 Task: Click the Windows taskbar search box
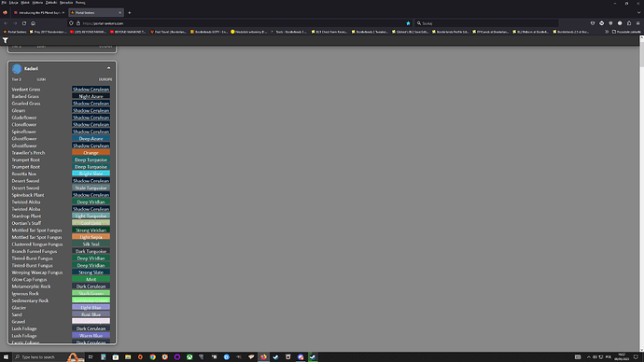click(38, 357)
